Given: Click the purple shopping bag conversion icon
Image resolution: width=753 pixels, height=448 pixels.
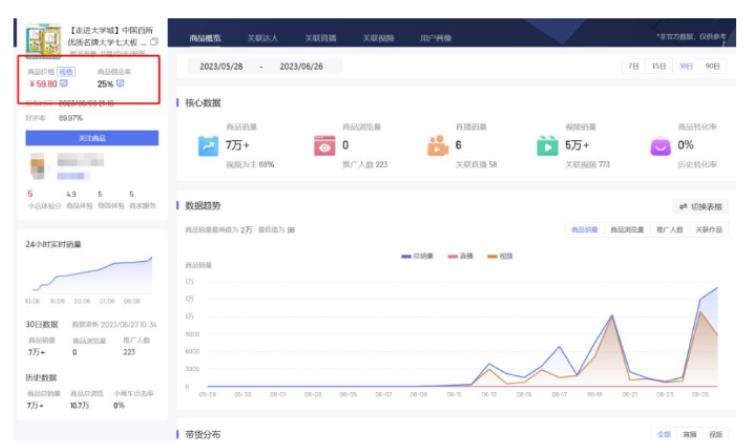Looking at the screenshot, I should point(660,146).
